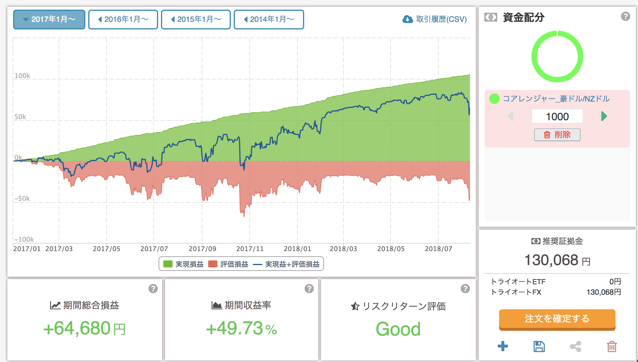Click the plus icon to add strategy
The height and width of the screenshot is (362, 638).
pos(503,346)
